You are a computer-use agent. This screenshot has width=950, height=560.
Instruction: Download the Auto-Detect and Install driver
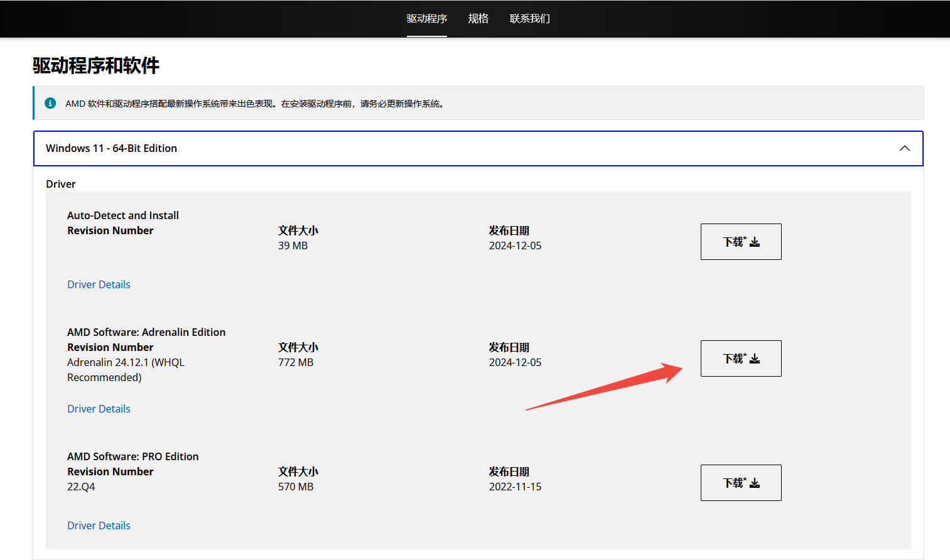(x=741, y=242)
